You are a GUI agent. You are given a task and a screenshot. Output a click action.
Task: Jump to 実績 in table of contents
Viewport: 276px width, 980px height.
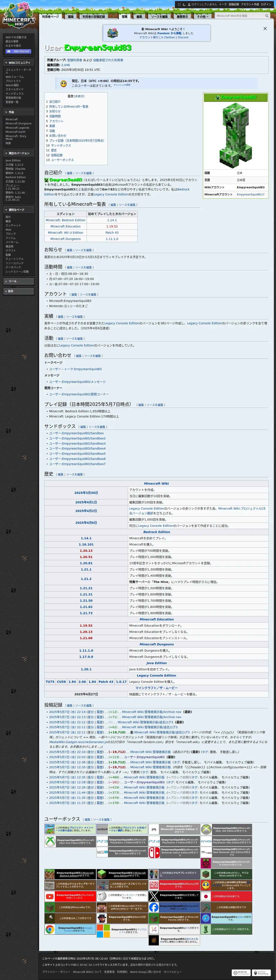click(52, 126)
